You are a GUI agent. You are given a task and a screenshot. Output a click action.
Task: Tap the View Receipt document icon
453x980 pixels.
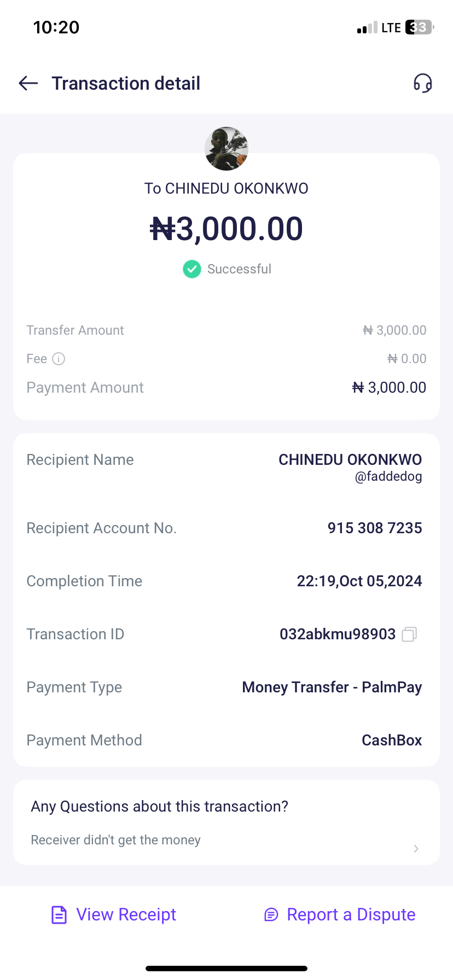tap(59, 914)
